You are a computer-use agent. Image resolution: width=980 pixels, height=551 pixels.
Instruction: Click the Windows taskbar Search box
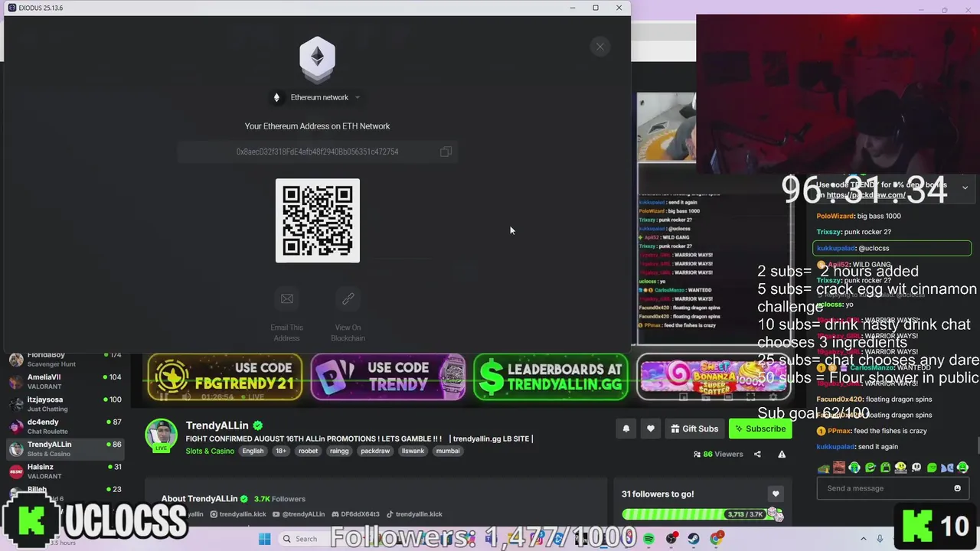click(x=306, y=539)
